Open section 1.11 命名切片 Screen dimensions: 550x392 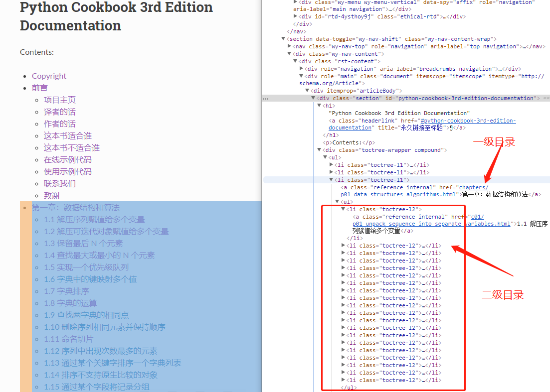click(x=69, y=339)
